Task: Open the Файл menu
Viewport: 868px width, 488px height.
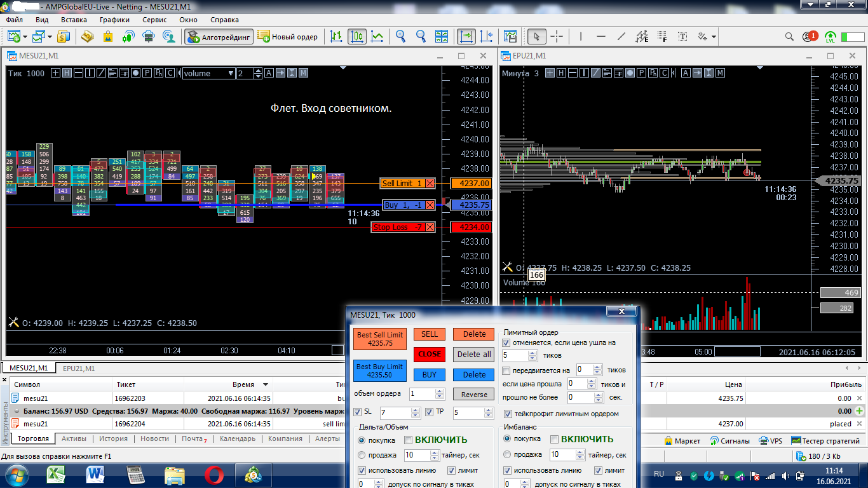Action: (x=14, y=20)
